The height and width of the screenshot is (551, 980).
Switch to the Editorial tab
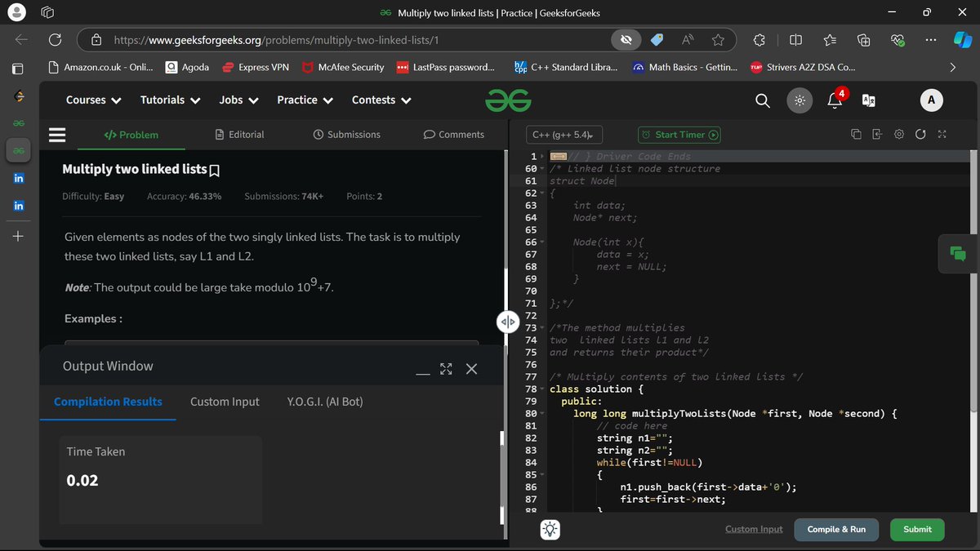[239, 135]
